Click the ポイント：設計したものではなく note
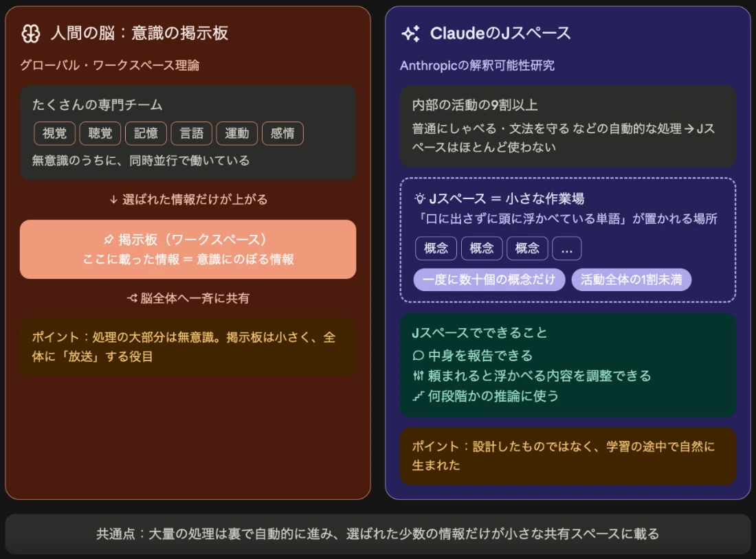This screenshot has width=756, height=559. (568, 456)
